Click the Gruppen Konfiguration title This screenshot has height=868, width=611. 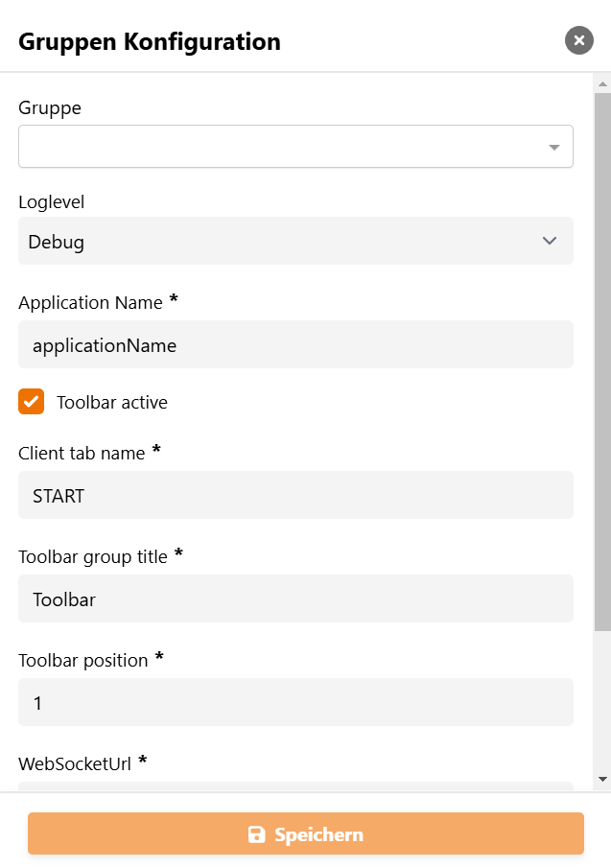click(150, 41)
